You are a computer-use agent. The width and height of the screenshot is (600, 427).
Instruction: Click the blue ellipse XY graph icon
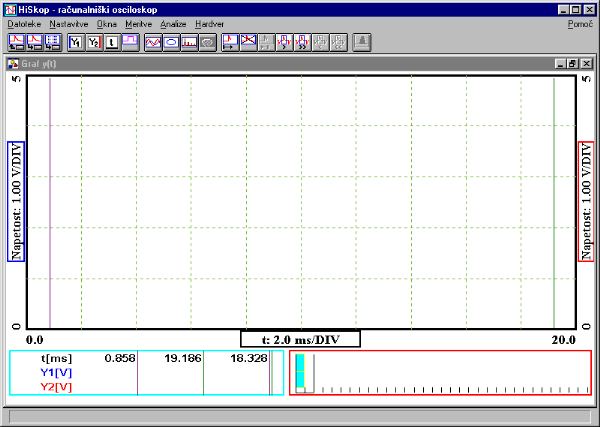171,42
